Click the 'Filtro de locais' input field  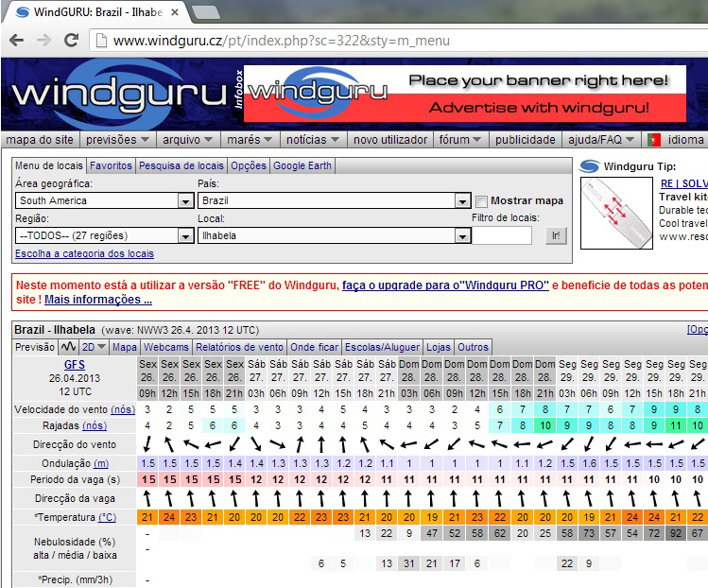pos(502,235)
